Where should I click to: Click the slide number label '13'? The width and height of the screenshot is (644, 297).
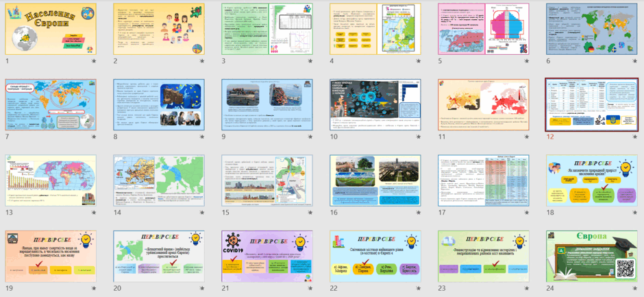[9, 212]
